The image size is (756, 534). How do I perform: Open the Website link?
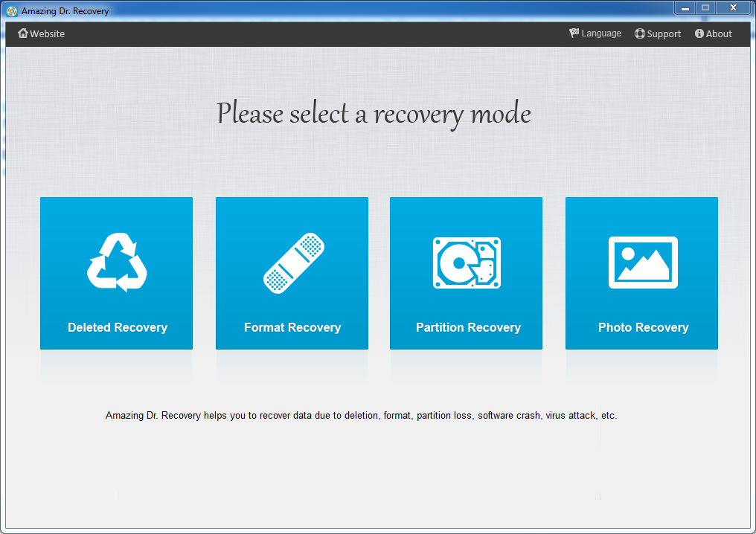click(48, 33)
